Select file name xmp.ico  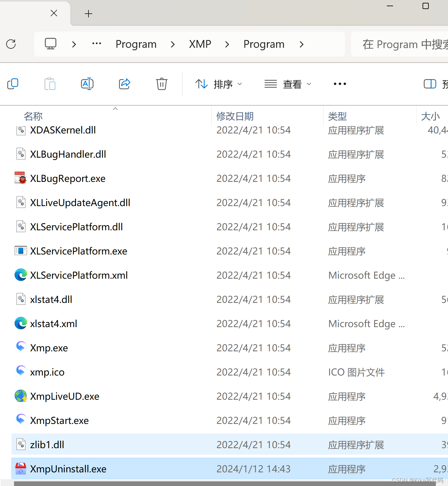pyautogui.click(x=47, y=372)
